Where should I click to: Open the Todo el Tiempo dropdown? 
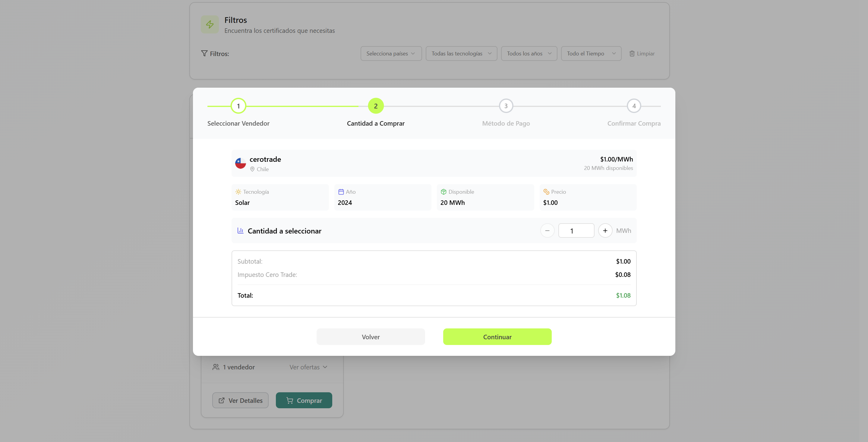(x=591, y=54)
